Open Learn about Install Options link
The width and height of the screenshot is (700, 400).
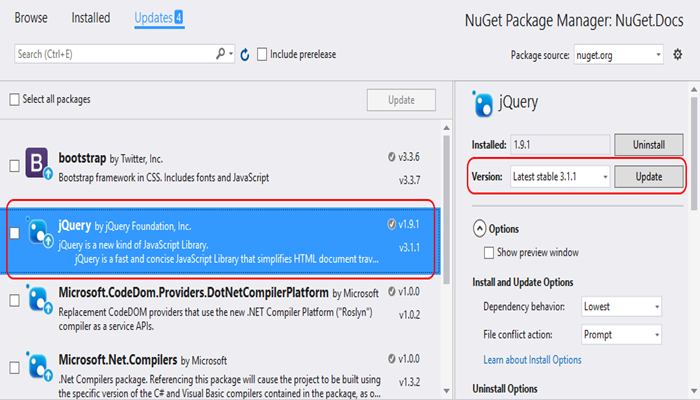[x=531, y=359]
